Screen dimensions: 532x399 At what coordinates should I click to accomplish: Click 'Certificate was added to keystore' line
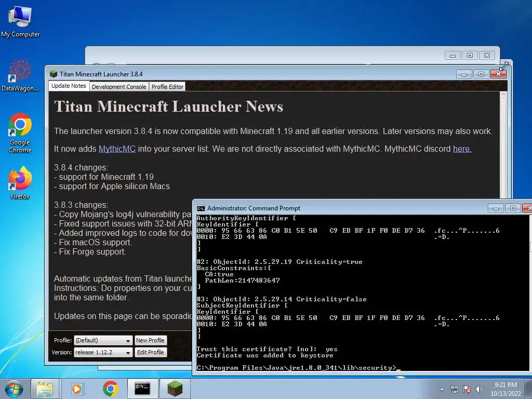pos(265,355)
